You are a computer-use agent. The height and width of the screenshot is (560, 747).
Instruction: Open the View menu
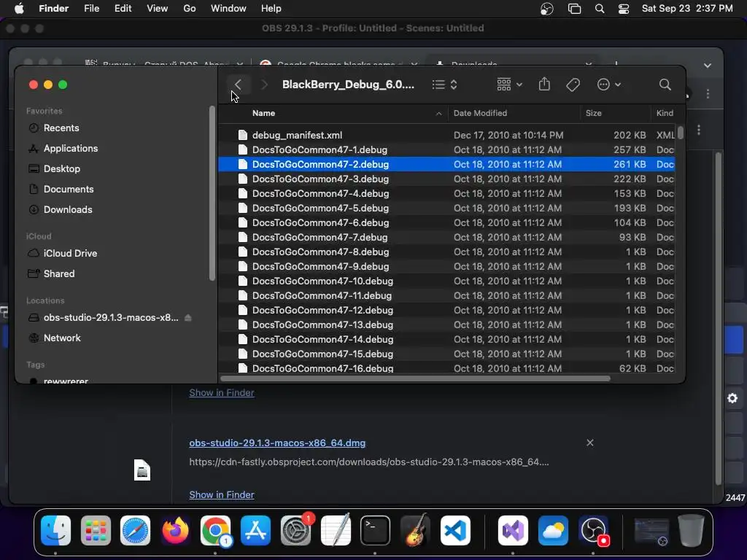(x=158, y=9)
